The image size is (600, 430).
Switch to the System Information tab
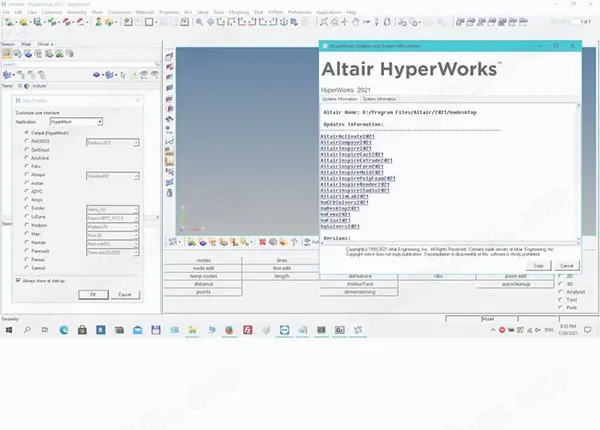tap(377, 99)
